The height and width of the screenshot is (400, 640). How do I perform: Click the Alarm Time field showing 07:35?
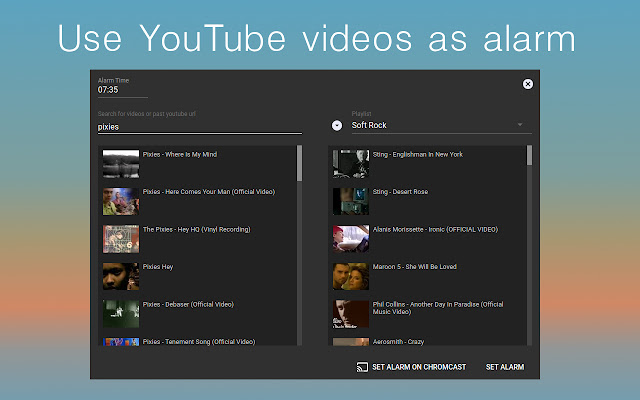[x=122, y=90]
